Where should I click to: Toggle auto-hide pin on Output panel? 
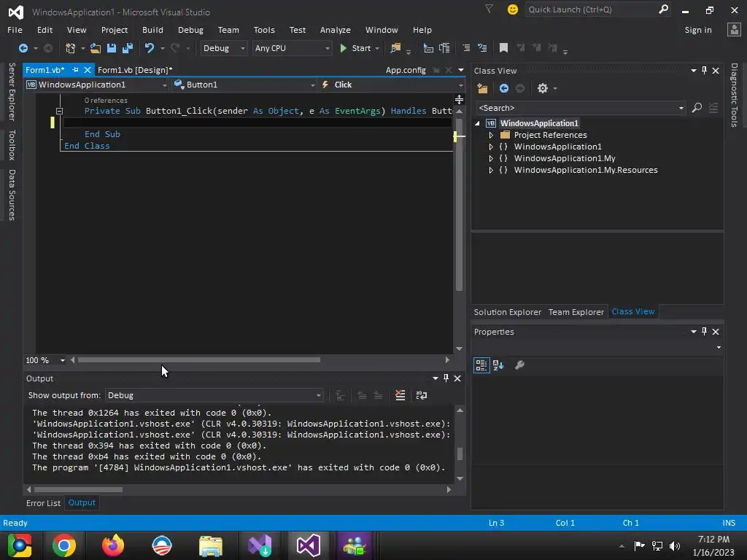446,378
